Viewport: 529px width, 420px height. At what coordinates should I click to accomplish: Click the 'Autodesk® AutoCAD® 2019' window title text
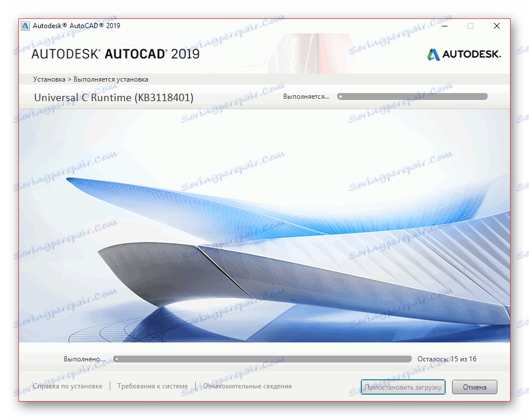(x=76, y=26)
